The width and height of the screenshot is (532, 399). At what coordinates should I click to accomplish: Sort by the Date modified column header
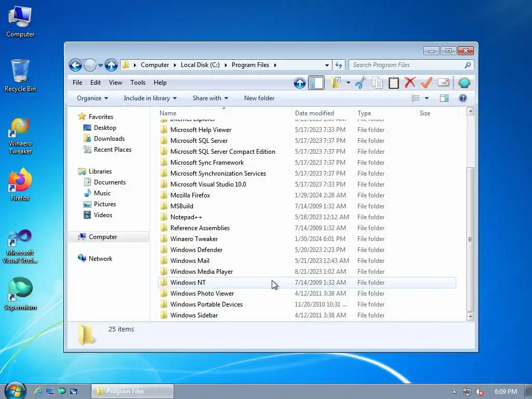[x=322, y=113]
